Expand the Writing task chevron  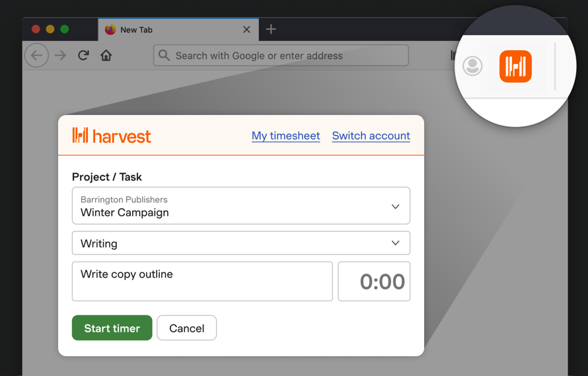395,243
